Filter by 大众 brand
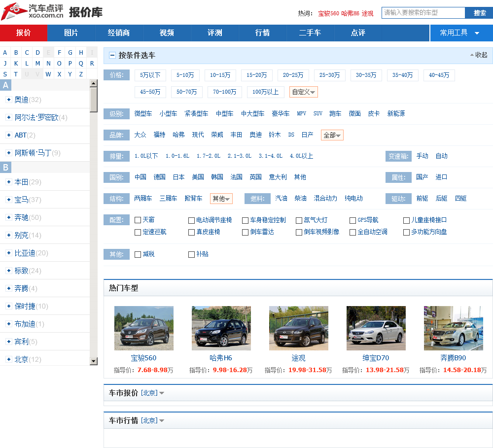 click(x=140, y=135)
